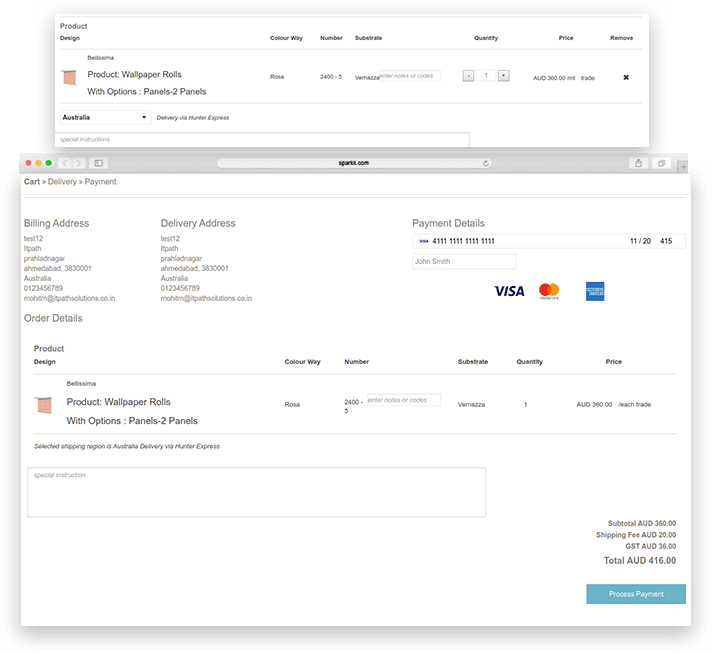This screenshot has width=712, height=654.
Task: Show all tabs overview icon
Action: [x=661, y=163]
